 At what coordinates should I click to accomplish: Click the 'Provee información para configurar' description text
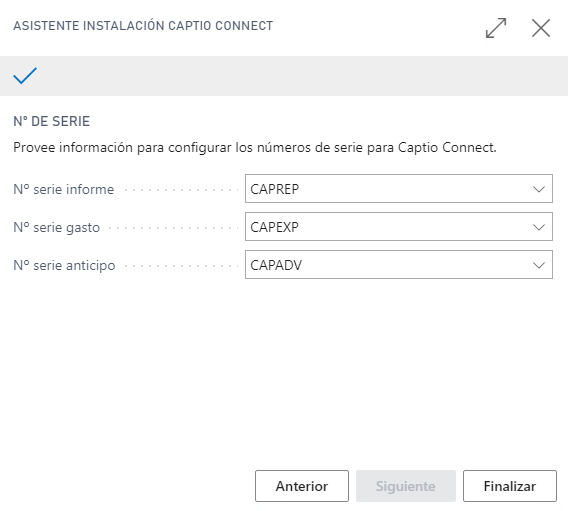255,148
